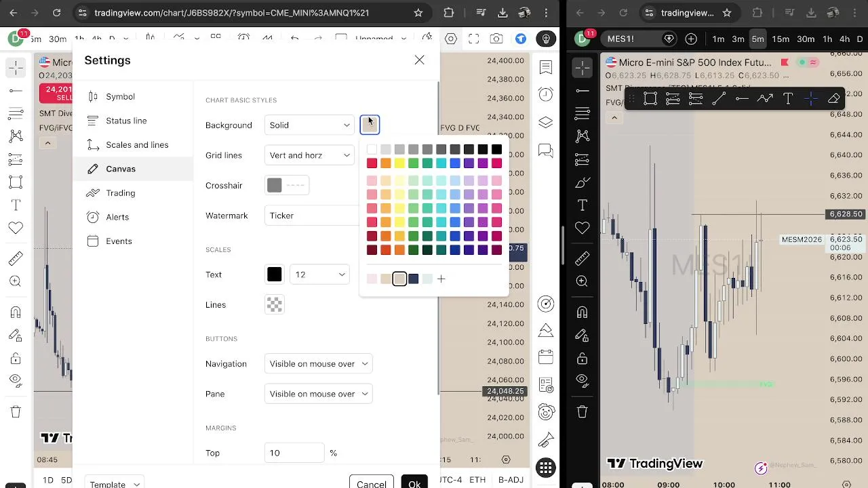Enter fullscreen mode in left TradingView window

point(473,39)
